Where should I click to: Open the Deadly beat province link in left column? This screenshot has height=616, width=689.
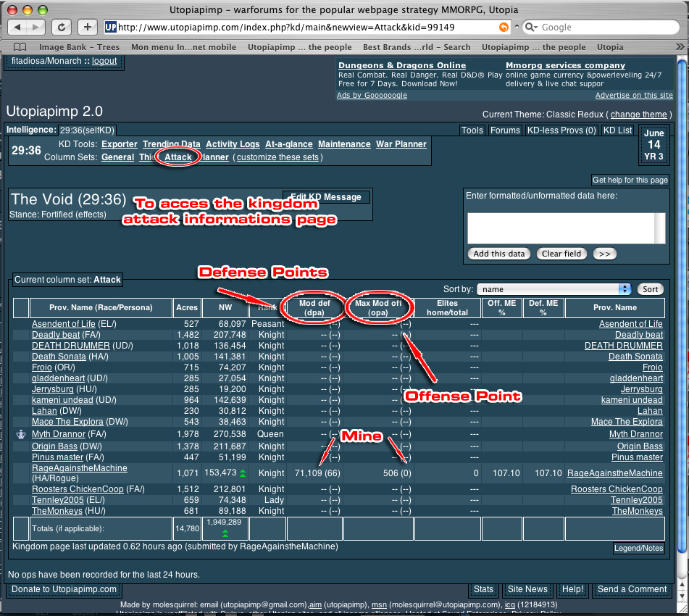[56, 335]
